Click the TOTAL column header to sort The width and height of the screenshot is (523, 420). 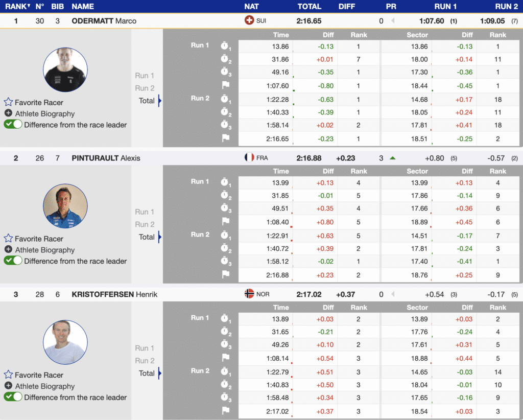pyautogui.click(x=309, y=7)
